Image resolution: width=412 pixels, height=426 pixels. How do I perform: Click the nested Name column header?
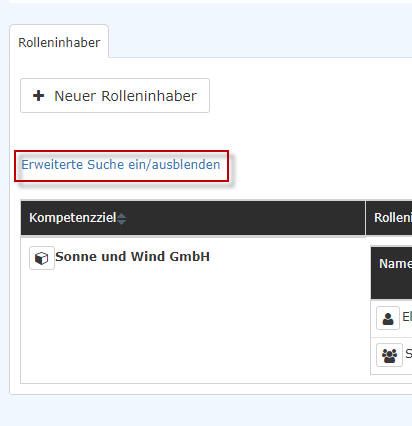[395, 264]
